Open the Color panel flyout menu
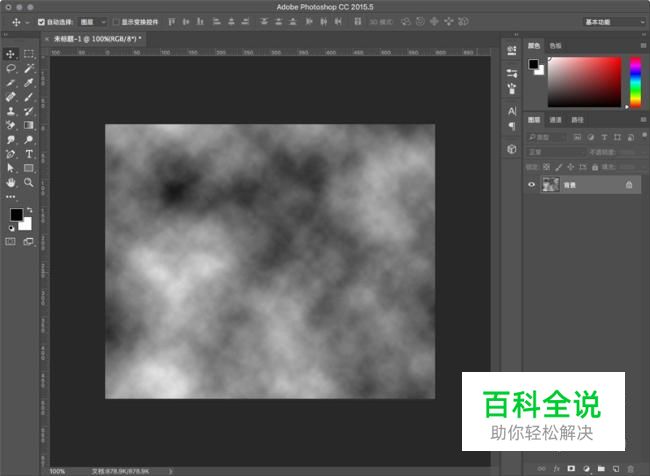Viewport: 650px width, 476px height. pos(643,46)
